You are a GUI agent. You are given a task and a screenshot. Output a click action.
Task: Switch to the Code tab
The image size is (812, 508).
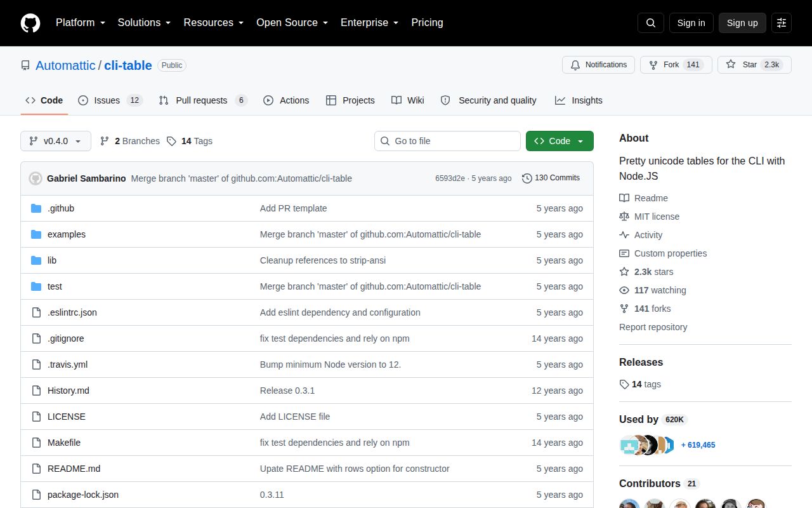click(44, 100)
